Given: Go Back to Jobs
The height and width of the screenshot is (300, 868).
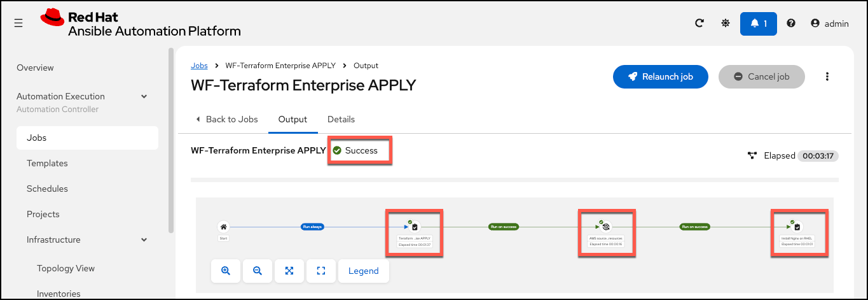Looking at the screenshot, I should pyautogui.click(x=227, y=119).
